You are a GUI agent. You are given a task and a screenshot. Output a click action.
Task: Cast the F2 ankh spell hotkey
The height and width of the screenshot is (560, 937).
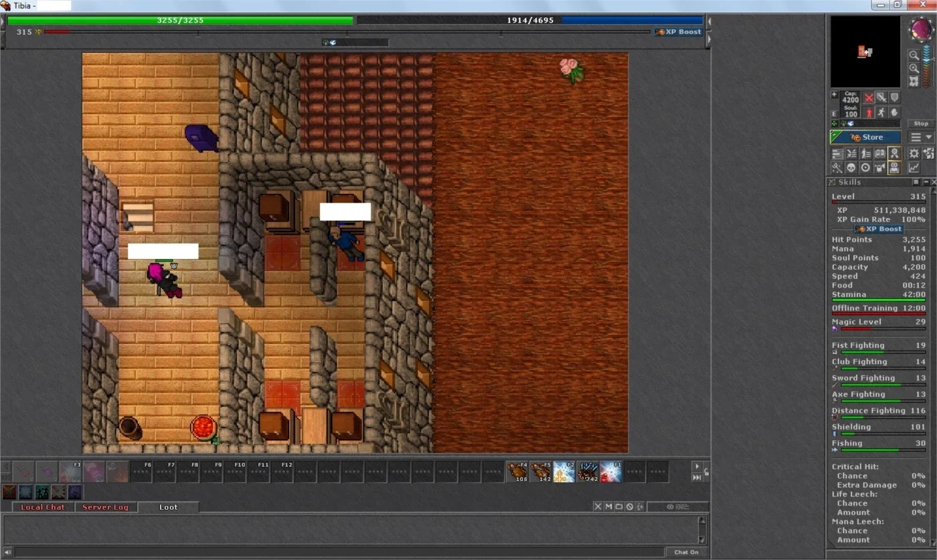[564, 472]
